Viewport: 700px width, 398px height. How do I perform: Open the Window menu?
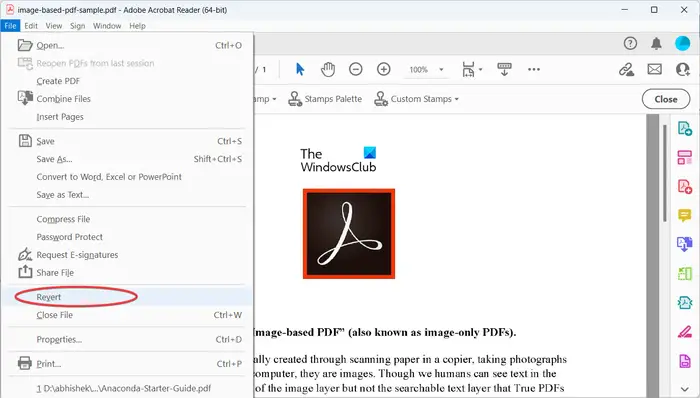(107, 26)
